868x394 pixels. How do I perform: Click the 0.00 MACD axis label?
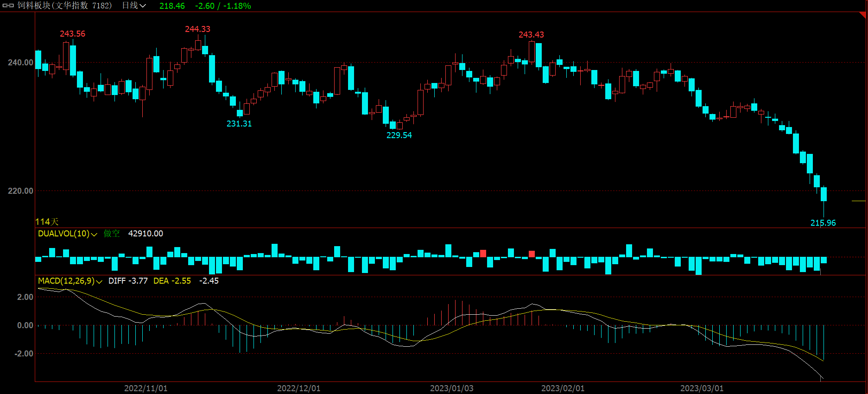[x=25, y=325]
